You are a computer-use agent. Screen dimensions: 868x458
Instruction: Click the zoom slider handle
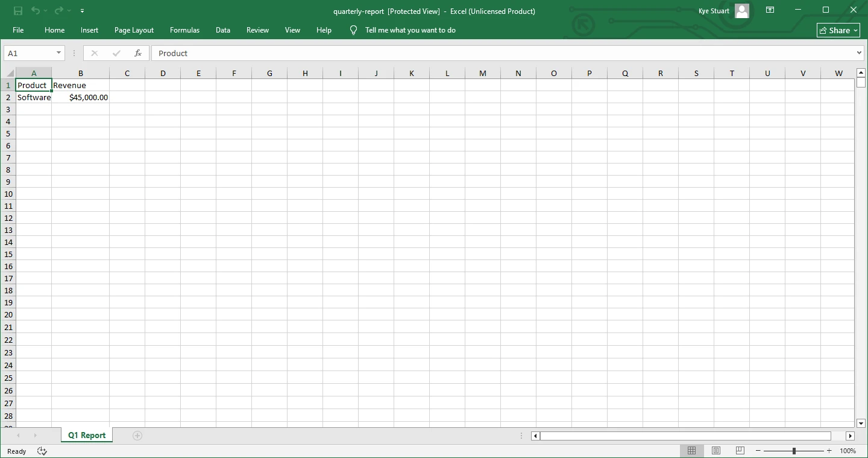coord(794,451)
